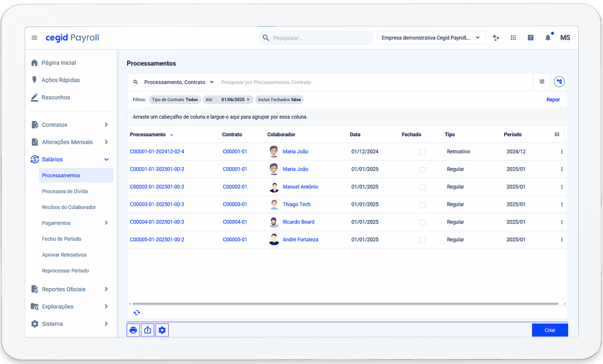This screenshot has width=603, height=364.
Task: Expand the Explorações sidebar section
Action: pos(106,307)
